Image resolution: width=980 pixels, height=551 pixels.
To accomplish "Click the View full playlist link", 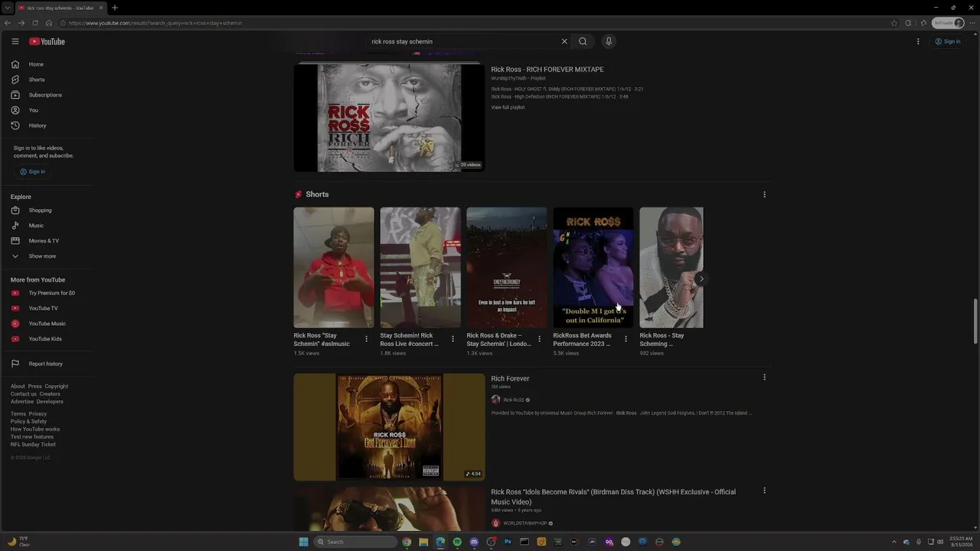I will 508,107.
